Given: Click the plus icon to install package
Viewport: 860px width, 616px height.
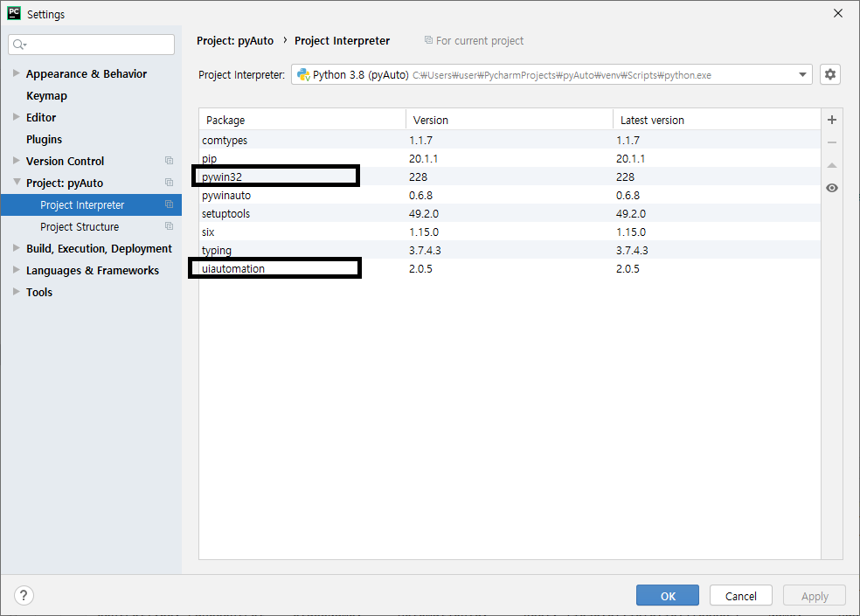Looking at the screenshot, I should (x=831, y=120).
